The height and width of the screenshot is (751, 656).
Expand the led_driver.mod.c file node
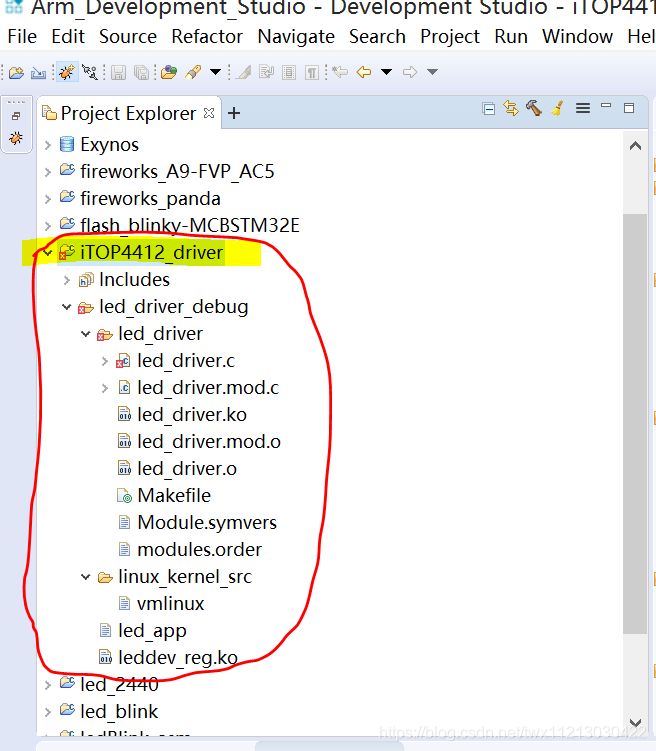click(105, 388)
